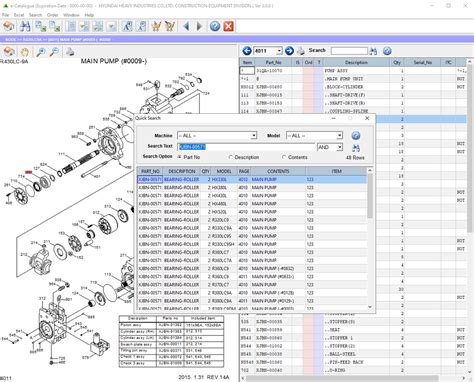Viewport: 474px width, 382px height.
Task: Go to next page with right triangle arrow
Action: click(x=199, y=26)
